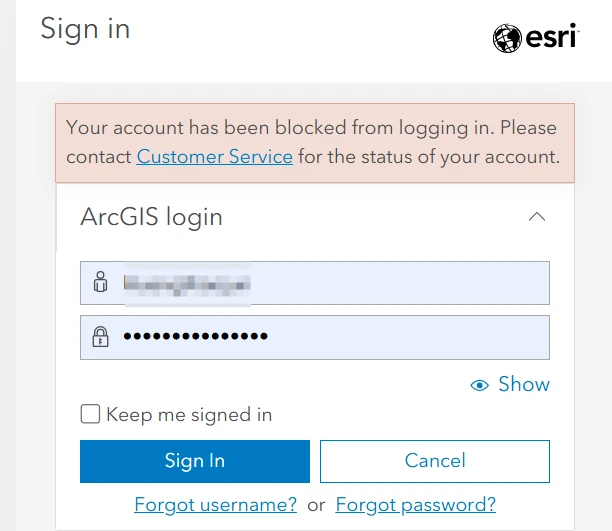Click the ArcGIS login section header
612x531 pixels.
tap(151, 217)
